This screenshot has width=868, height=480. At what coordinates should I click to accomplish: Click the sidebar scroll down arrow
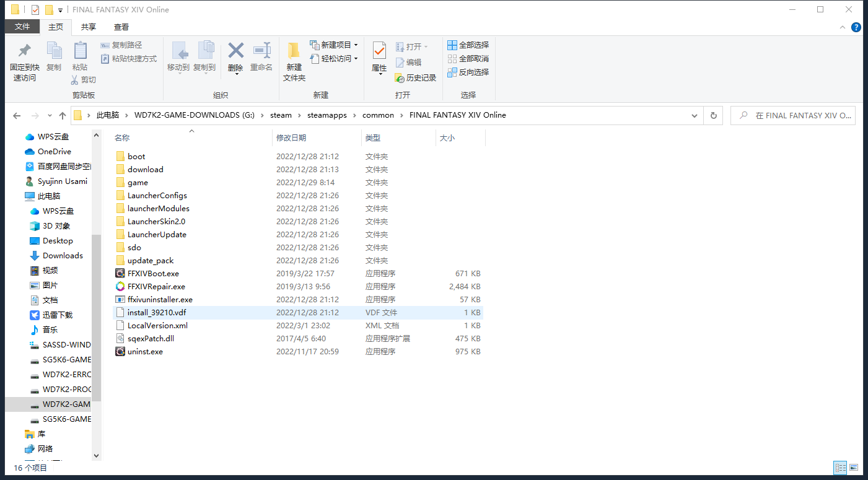[96, 455]
